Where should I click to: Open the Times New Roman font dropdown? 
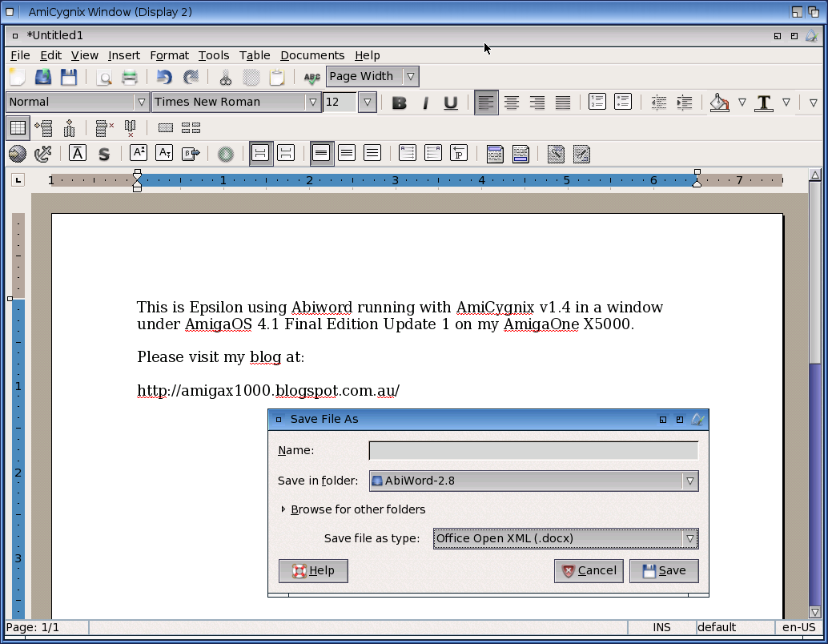(x=312, y=102)
